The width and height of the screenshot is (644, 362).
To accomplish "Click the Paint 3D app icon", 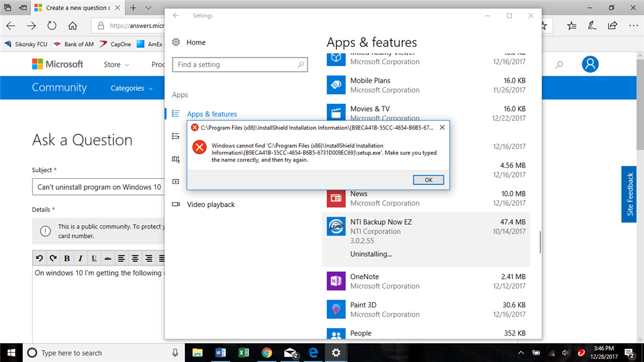I will click(x=336, y=309).
